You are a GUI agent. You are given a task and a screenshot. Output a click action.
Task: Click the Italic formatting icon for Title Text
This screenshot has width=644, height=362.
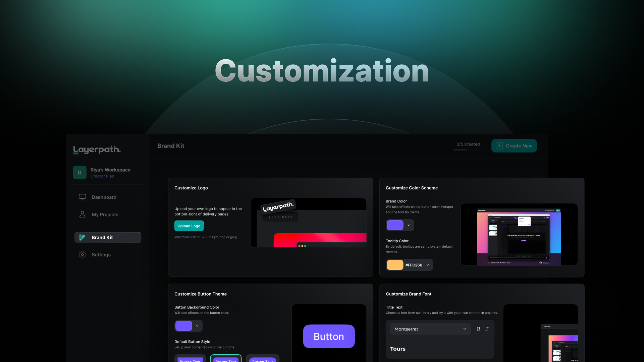487,329
